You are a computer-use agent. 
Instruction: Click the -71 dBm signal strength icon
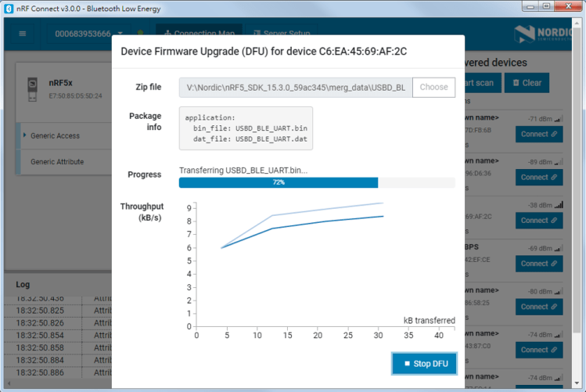559,118
